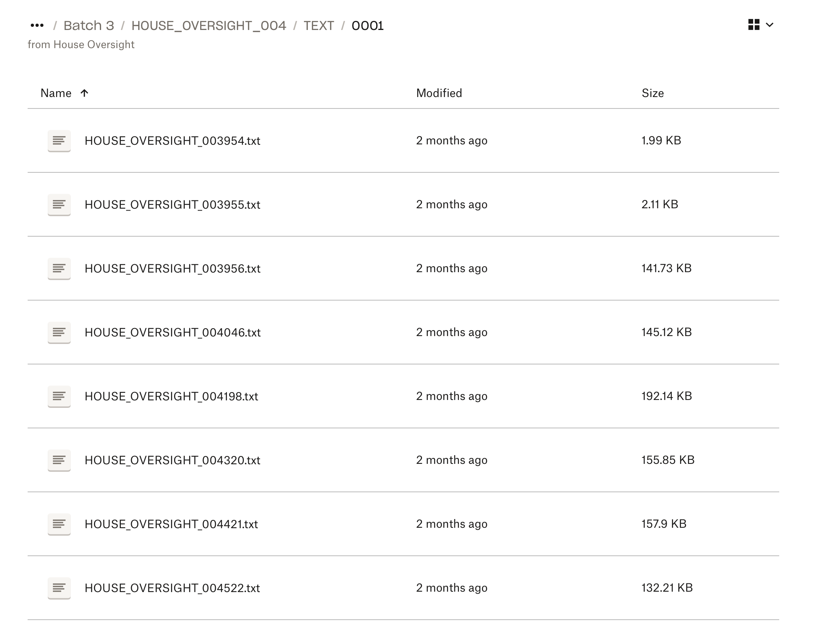Click file icon for HOUSE_OVERSIGHT_004320.txt
This screenshot has height=639, width=840.
tap(59, 460)
